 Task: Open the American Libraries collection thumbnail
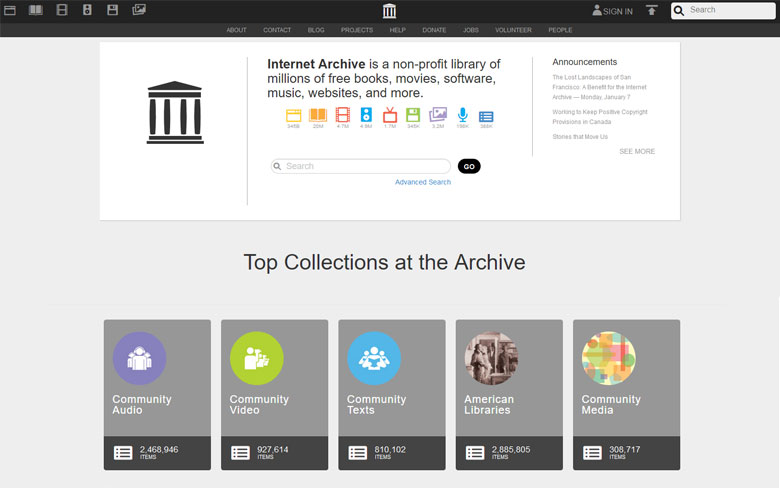pos(491,358)
